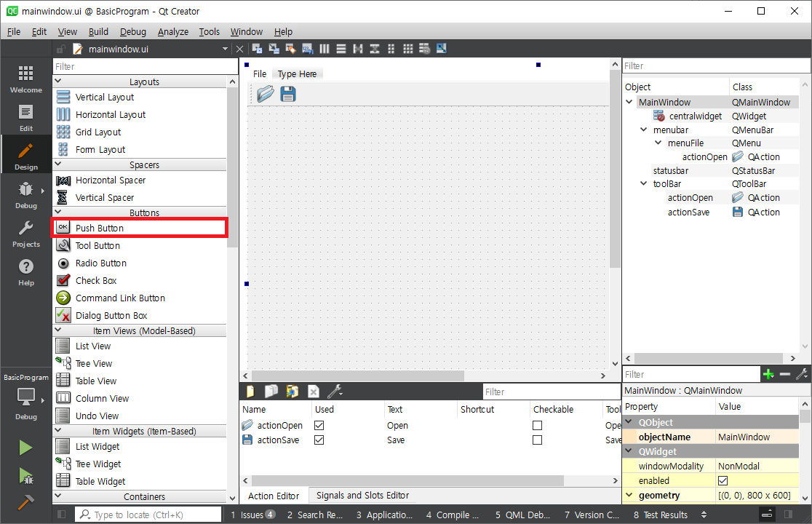This screenshot has height=524, width=812.
Task: Open Edit mode in left sidebar
Action: [26, 118]
